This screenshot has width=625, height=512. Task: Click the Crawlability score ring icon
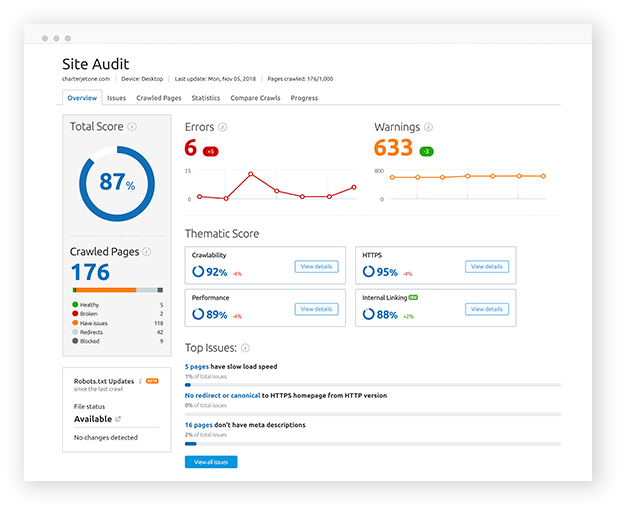click(x=198, y=271)
